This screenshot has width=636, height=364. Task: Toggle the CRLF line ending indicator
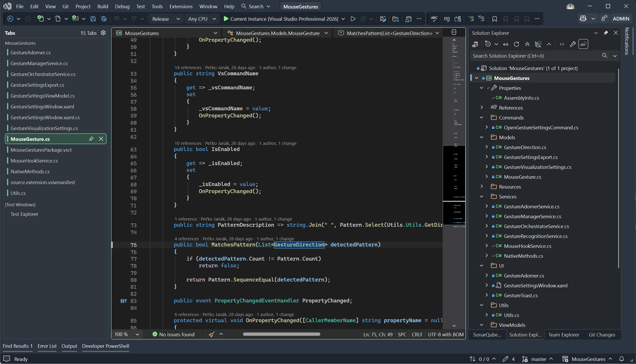tap(417, 334)
